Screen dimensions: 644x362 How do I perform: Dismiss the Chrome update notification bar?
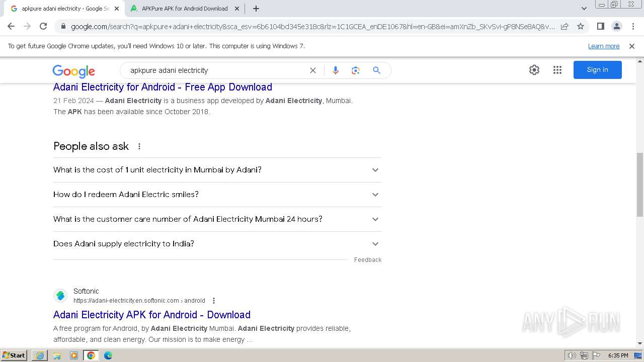pos(632,46)
